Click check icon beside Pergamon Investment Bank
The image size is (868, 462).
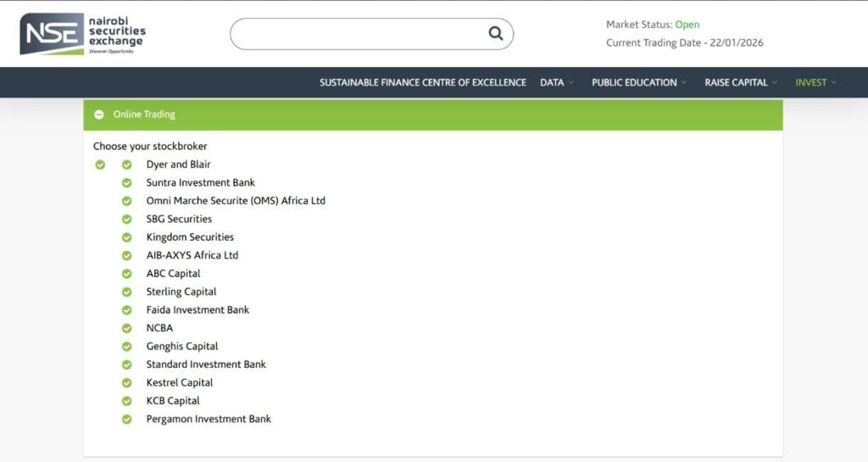(x=127, y=420)
